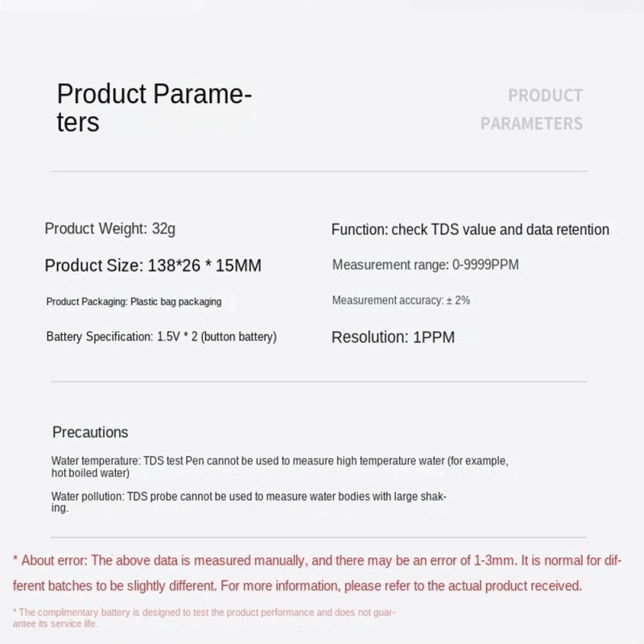Click the divider line below Precautions section
The width and height of the screenshot is (644, 644).
(319, 537)
